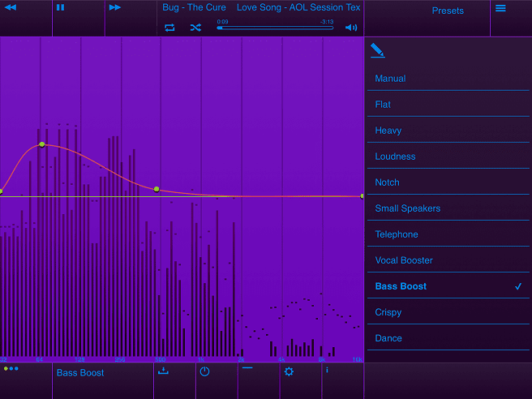Open the hamburger list menu icon
Screen dimensions: 532x399
pos(500,8)
